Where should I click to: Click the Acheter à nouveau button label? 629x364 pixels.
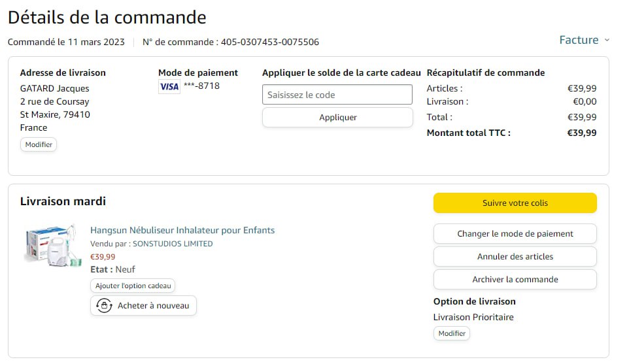[153, 305]
